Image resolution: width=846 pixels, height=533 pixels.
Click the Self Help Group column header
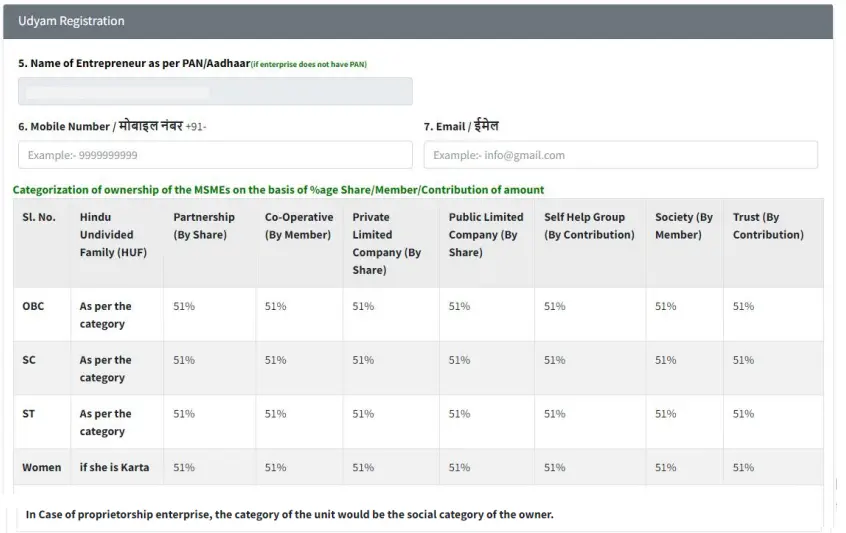coord(589,226)
